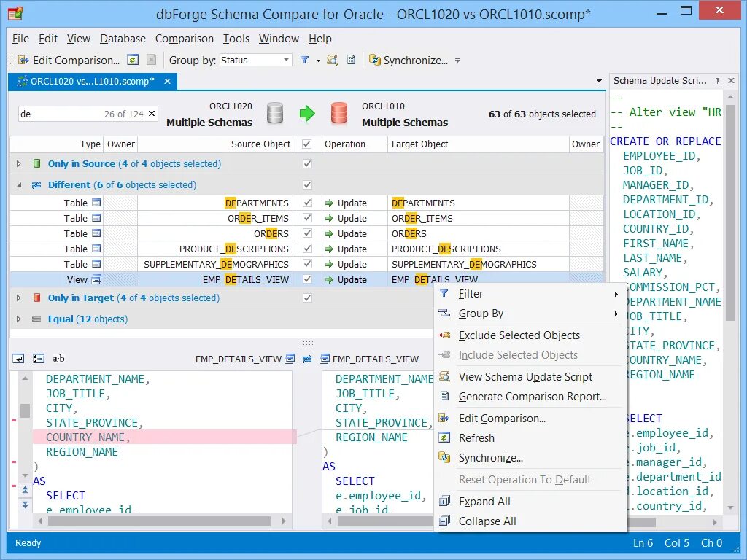This screenshot has height=560, width=747.
Task: Clear the search box text
Action: 152,113
